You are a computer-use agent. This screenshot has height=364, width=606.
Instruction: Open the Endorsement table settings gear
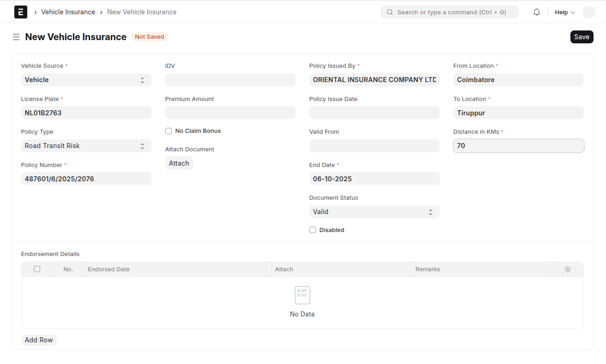[567, 269]
